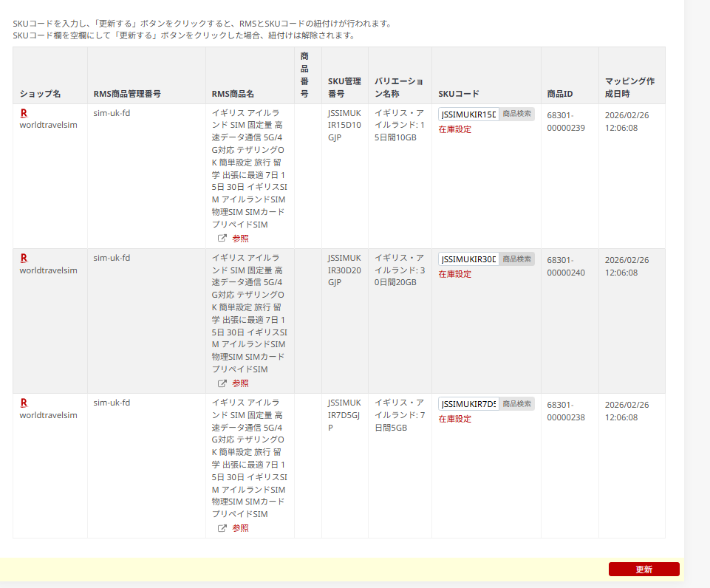Click SKU code field containing JSSIMUKIR30D

468,259
